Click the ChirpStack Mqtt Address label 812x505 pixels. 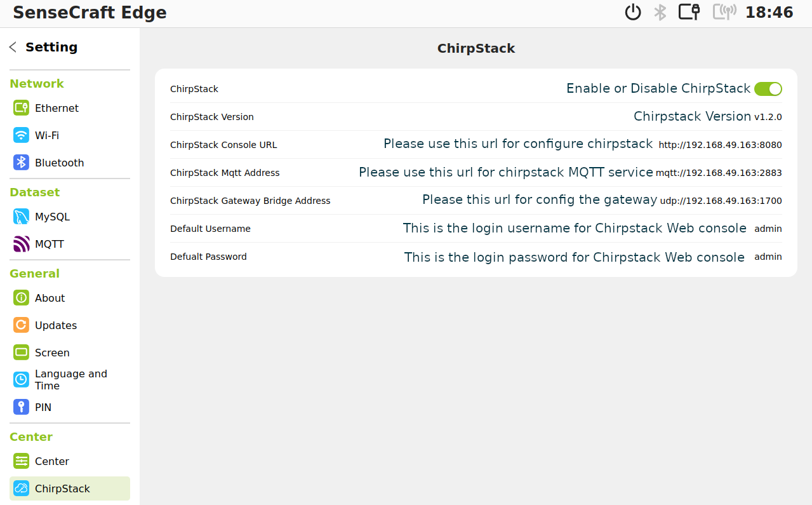point(225,173)
